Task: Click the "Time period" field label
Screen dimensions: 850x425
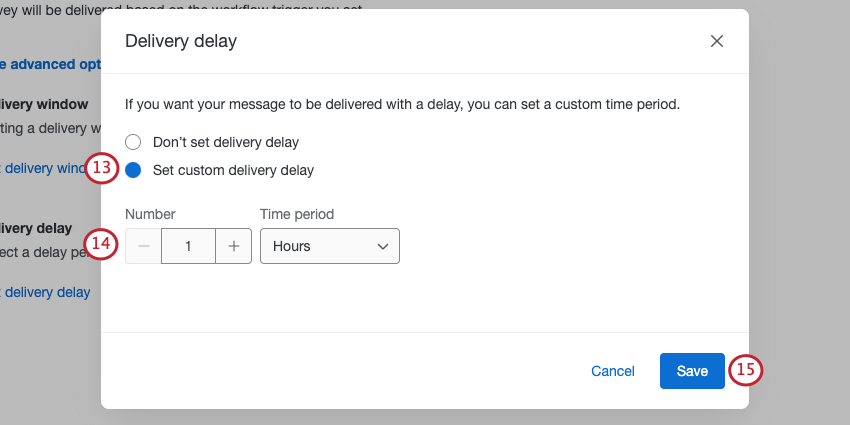Action: point(297,214)
